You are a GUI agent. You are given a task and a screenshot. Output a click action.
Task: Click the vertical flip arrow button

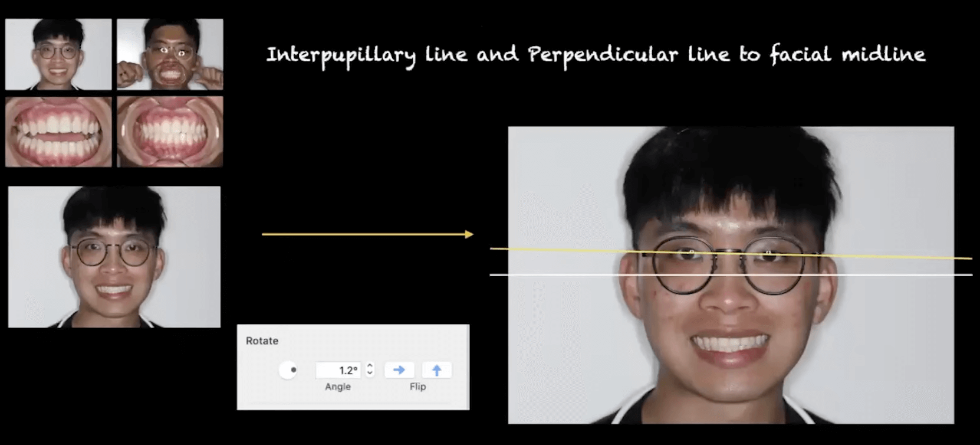click(x=436, y=370)
